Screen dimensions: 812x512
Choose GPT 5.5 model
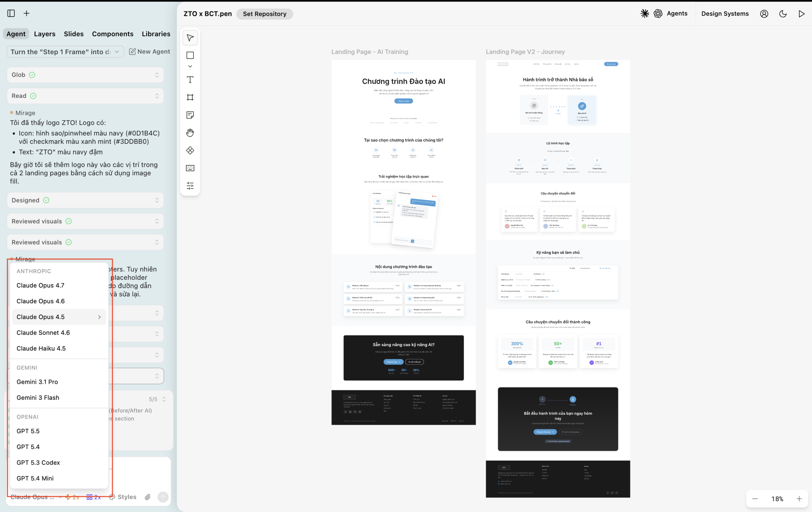pyautogui.click(x=59, y=431)
